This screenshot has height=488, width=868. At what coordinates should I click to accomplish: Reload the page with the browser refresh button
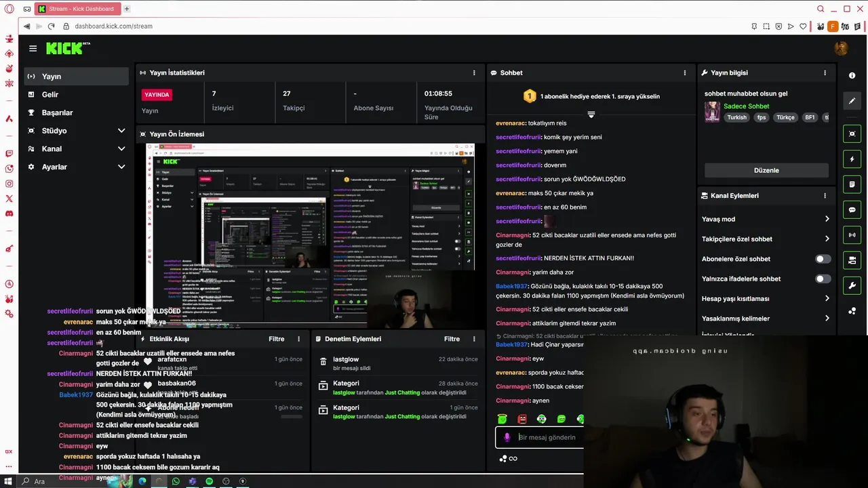51,26
